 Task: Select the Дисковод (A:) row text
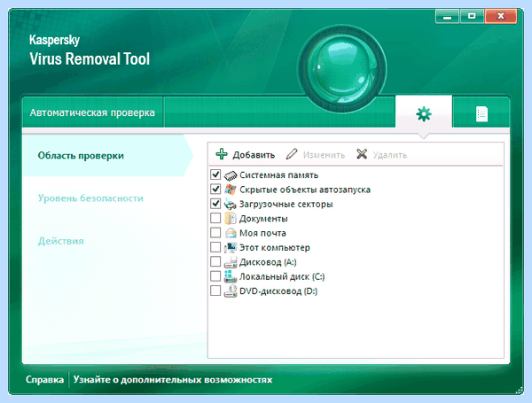(x=268, y=262)
